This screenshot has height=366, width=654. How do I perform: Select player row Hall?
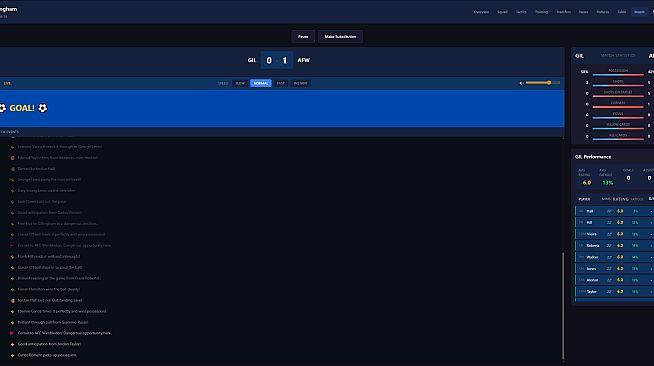tap(614, 211)
